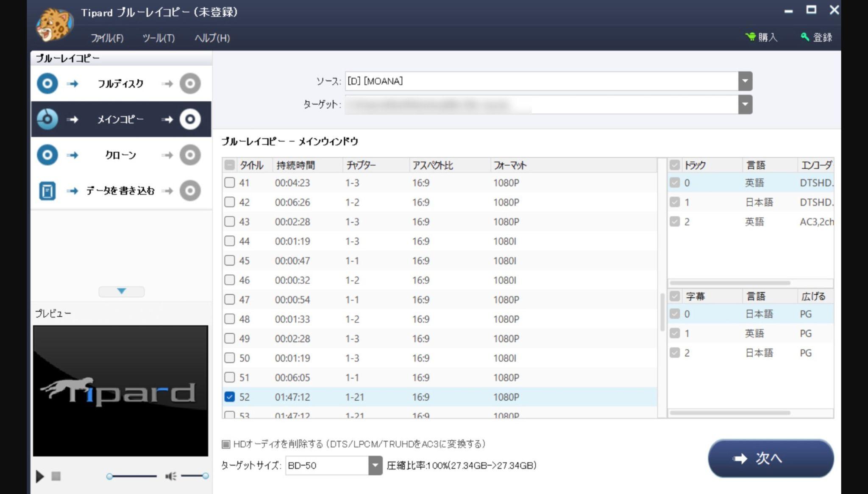Expand the copy mode list down arrow

tap(122, 291)
